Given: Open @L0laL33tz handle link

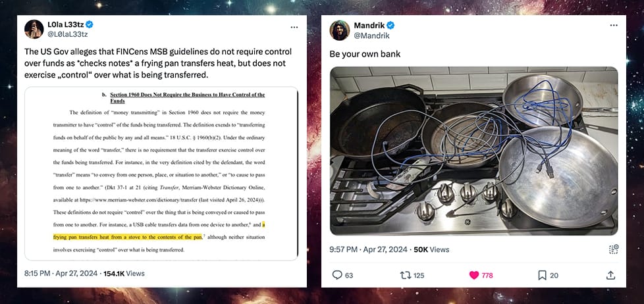Looking at the screenshot, I should (x=67, y=34).
